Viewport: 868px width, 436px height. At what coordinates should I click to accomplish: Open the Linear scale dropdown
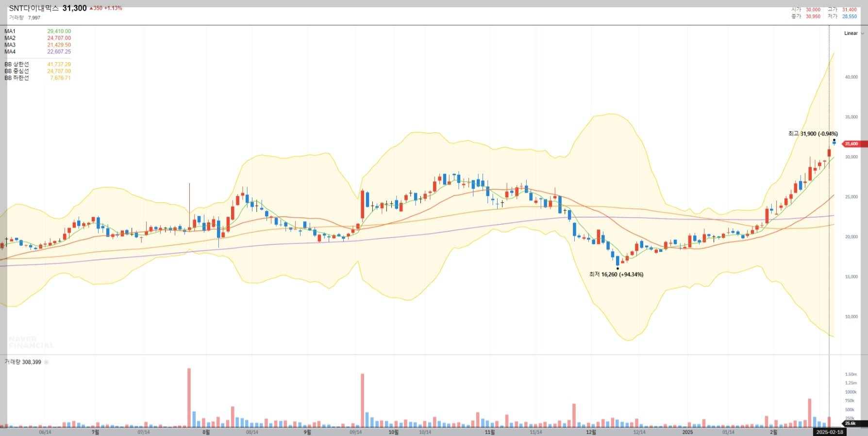pyautogui.click(x=854, y=33)
